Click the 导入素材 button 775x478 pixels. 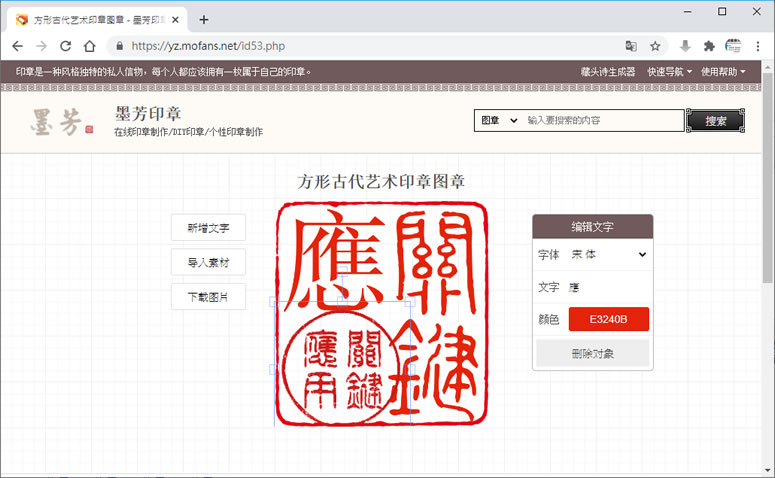pos(208,262)
